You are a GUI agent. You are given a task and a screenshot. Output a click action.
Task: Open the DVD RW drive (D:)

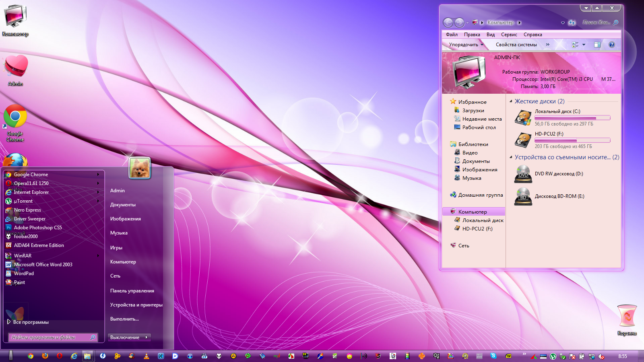[x=523, y=174]
